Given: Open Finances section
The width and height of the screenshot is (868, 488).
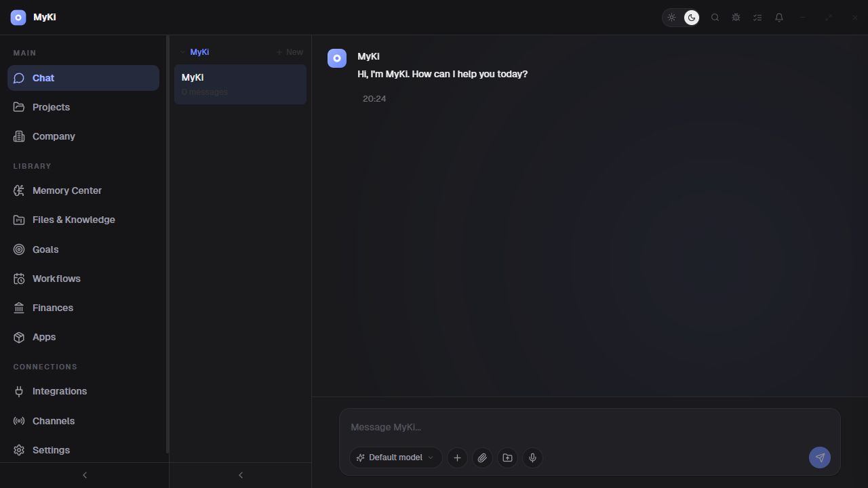Looking at the screenshot, I should 83,308.
